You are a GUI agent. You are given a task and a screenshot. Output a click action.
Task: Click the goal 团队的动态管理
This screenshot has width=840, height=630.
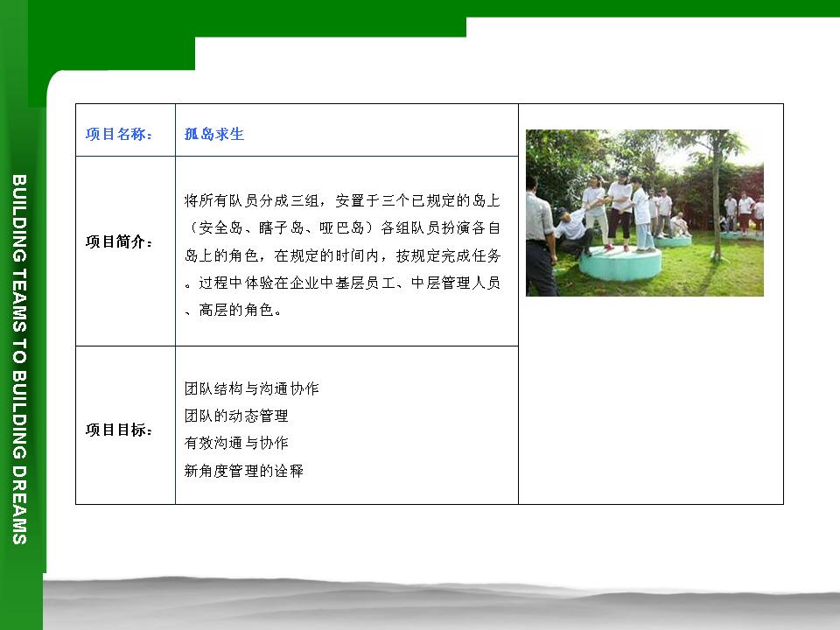click(x=236, y=416)
